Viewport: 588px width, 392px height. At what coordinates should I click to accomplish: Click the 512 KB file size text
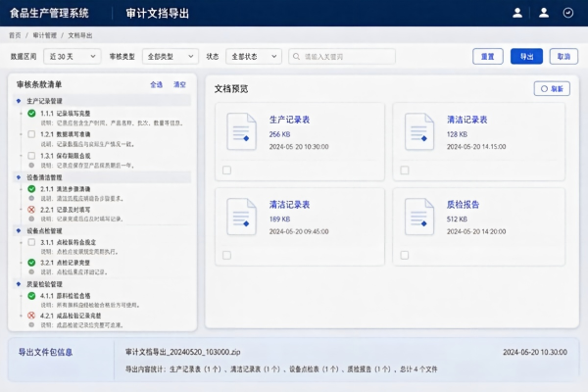point(457,220)
